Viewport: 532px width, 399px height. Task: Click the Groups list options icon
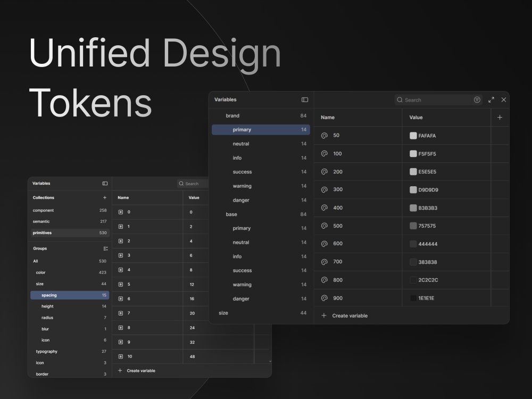coord(105,248)
